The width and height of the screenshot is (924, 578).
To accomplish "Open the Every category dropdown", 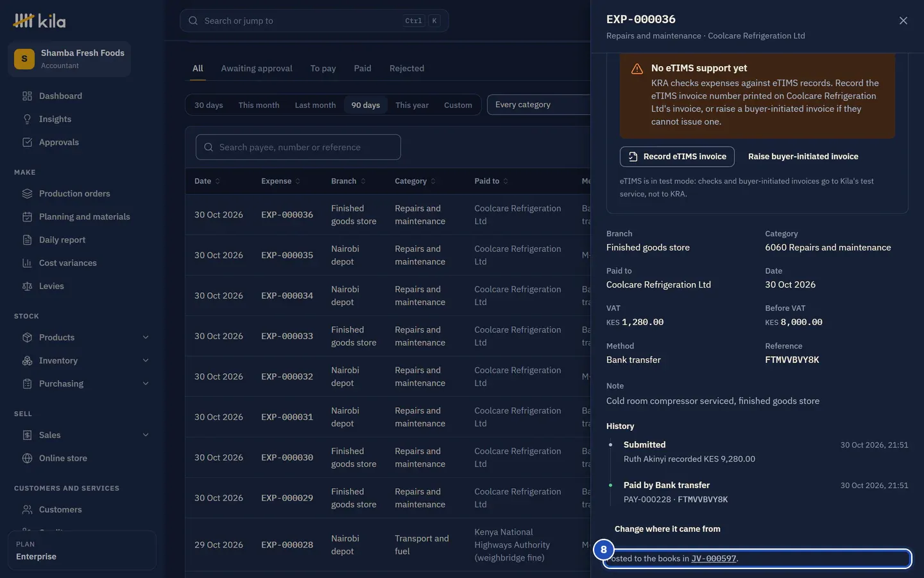I will coord(539,105).
